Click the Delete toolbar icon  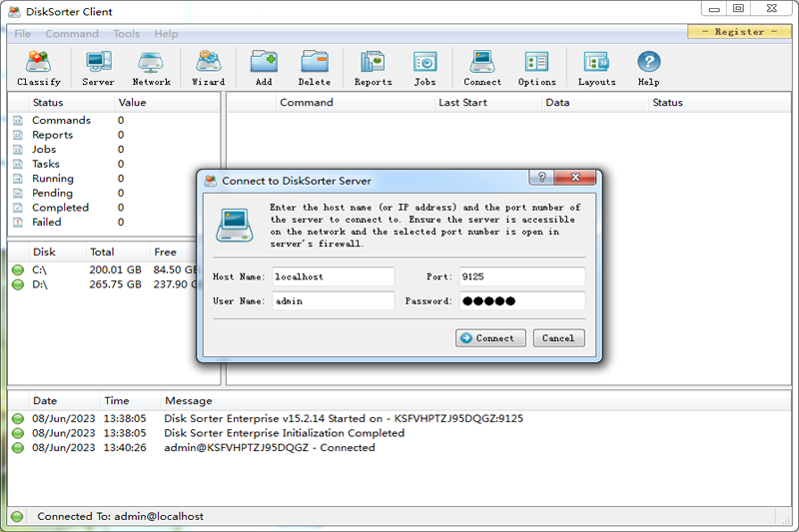[x=315, y=68]
